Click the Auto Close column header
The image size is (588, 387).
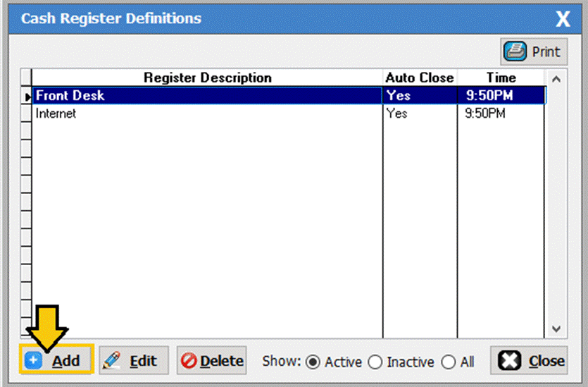(x=420, y=78)
